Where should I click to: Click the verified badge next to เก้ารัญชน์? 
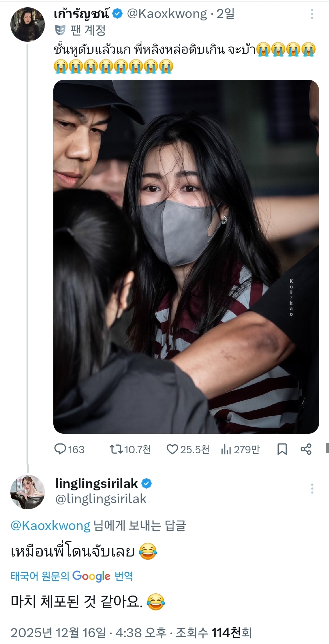116,13
